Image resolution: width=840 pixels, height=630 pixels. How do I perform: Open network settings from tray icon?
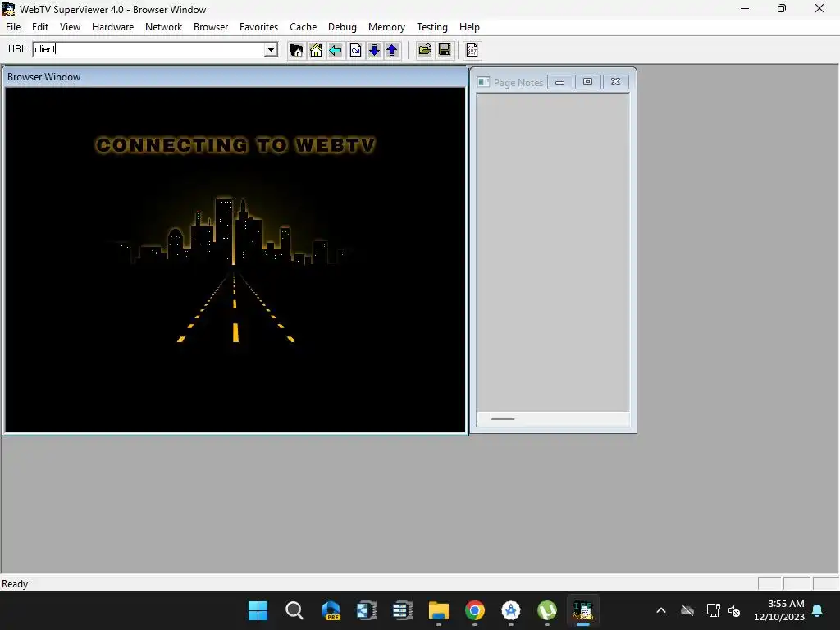[x=713, y=610]
